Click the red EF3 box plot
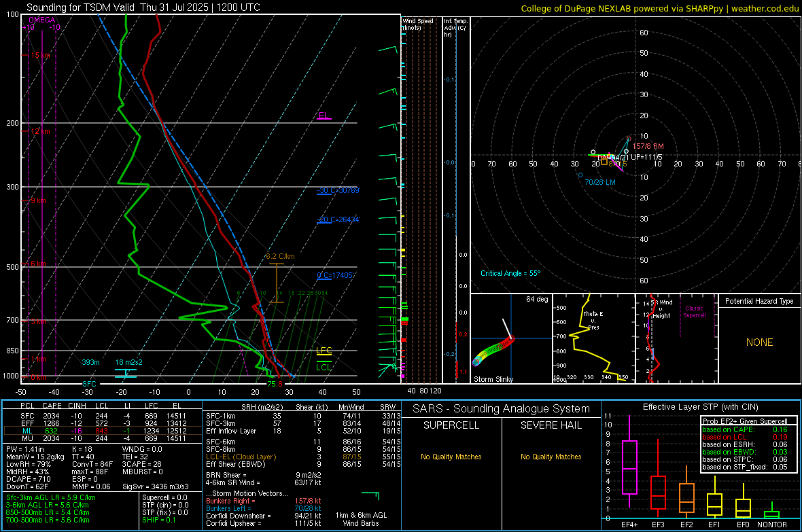The image size is (802, 532). point(658,493)
